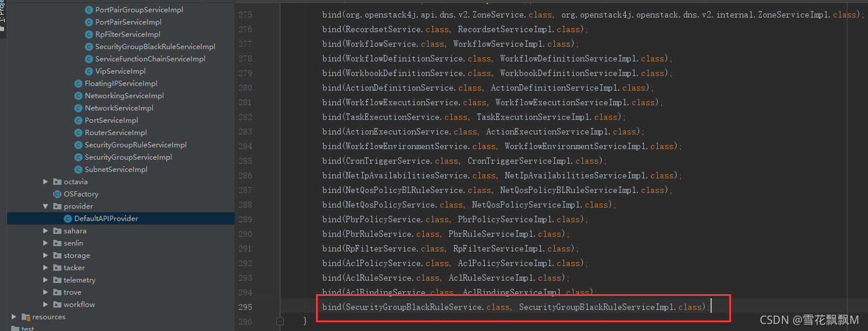Click class icon of SecurityGroupBlackRuleServiceImpl in tree
The width and height of the screenshot is (868, 331).
coord(89,47)
